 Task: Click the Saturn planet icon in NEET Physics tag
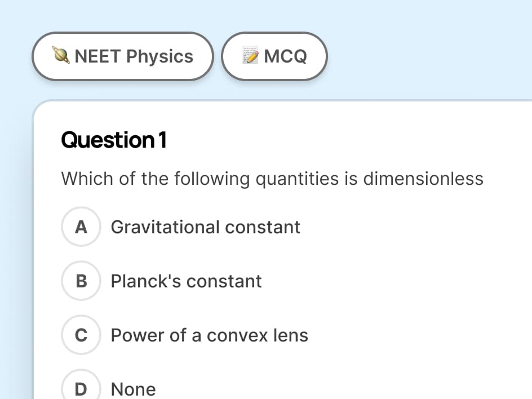click(x=61, y=56)
